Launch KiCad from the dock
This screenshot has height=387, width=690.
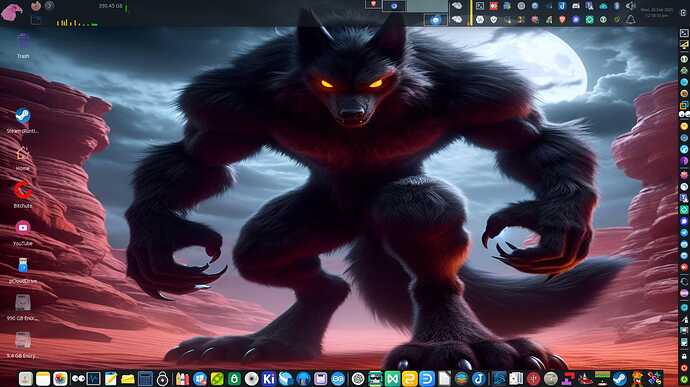pos(268,378)
